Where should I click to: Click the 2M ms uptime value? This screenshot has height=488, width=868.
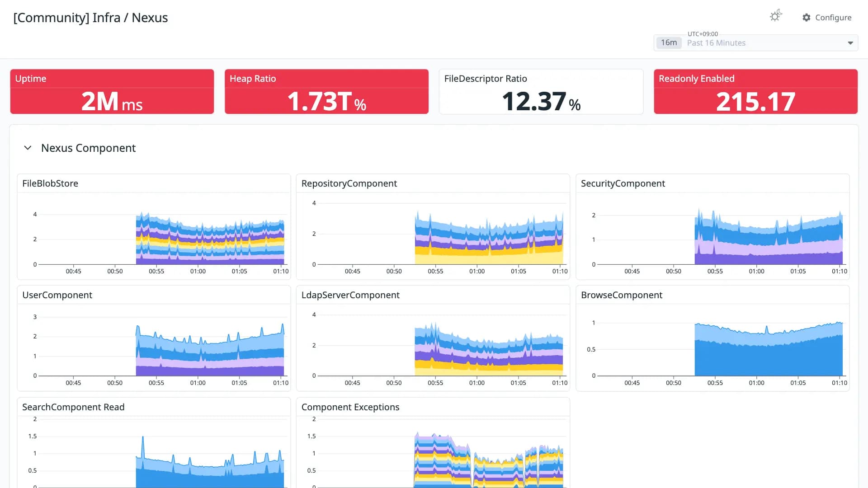pos(112,101)
